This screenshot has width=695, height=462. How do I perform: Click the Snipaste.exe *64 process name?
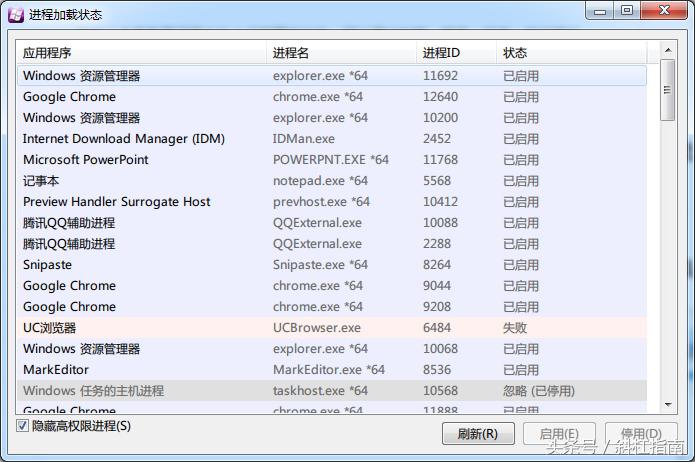point(320,265)
